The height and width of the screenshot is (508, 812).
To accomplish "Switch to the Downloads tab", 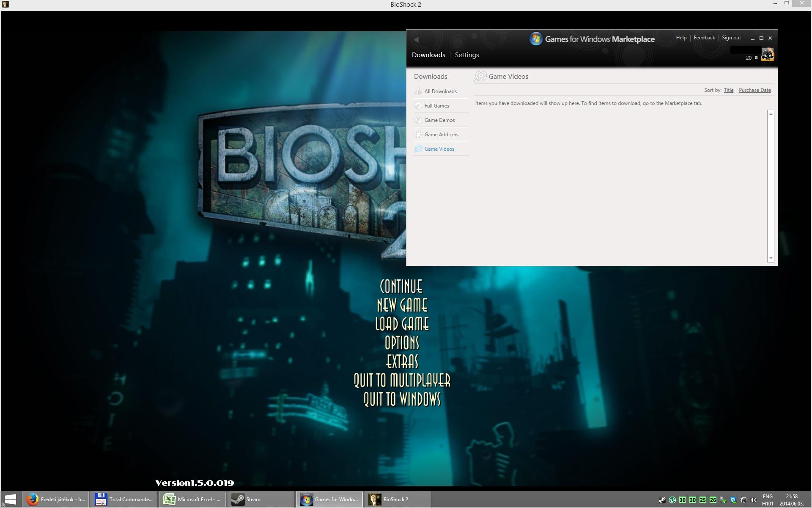I will point(428,55).
